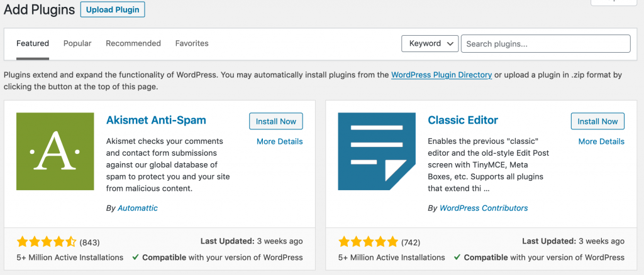
Task: View More Details for Classic Editor
Action: pyautogui.click(x=601, y=141)
